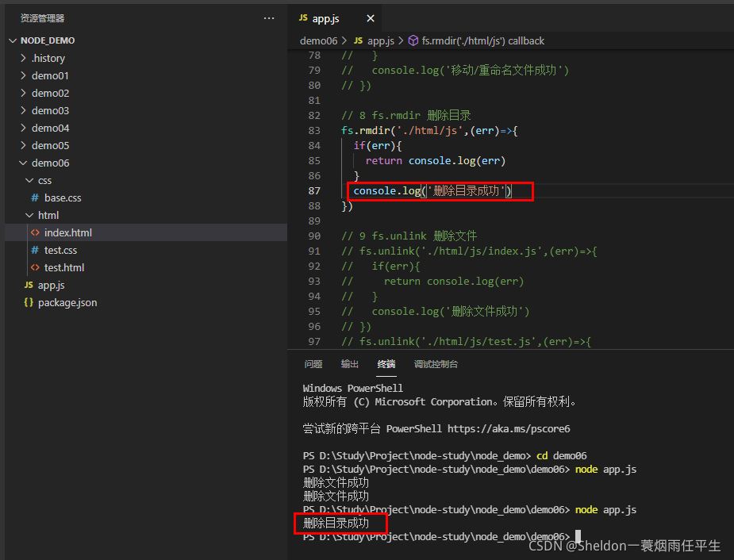Collapse the demo06 folder
This screenshot has width=734, height=560.
23,163
